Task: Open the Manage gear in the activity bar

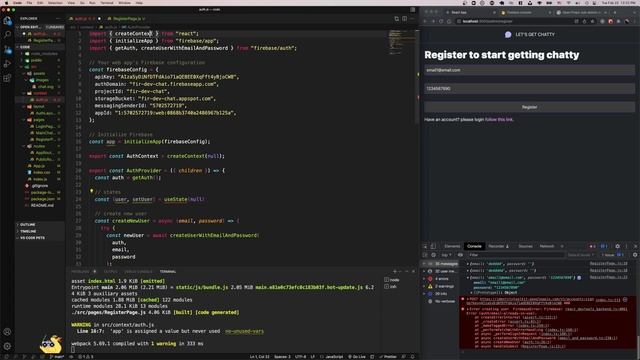Action: [x=7, y=346]
